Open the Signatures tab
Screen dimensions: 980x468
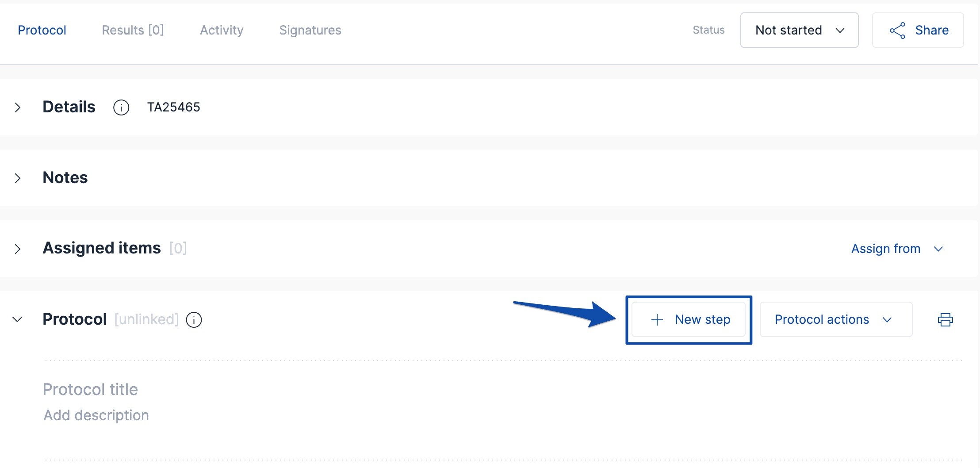(x=310, y=30)
